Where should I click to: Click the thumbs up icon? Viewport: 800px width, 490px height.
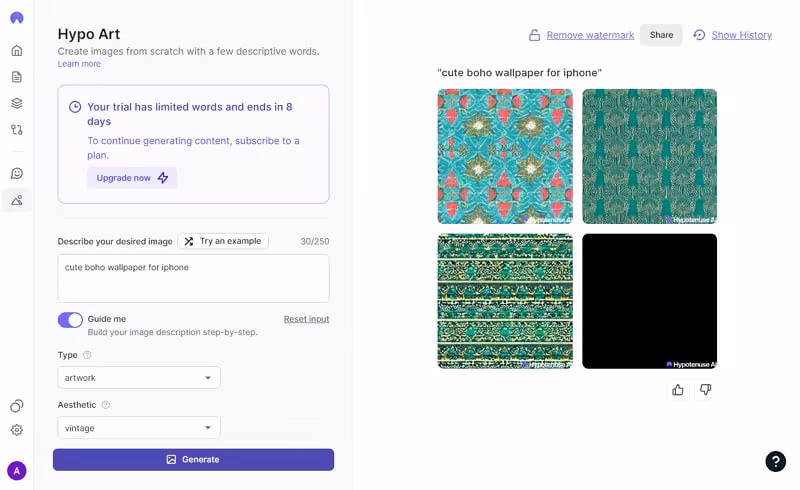678,390
